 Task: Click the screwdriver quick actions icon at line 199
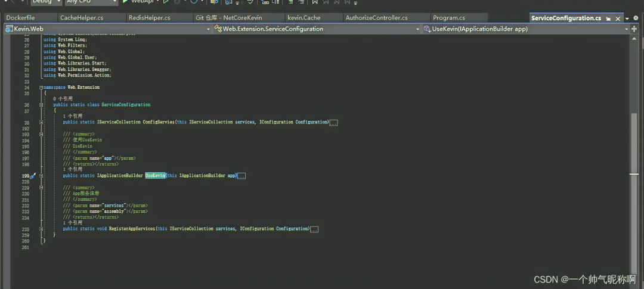click(x=33, y=176)
